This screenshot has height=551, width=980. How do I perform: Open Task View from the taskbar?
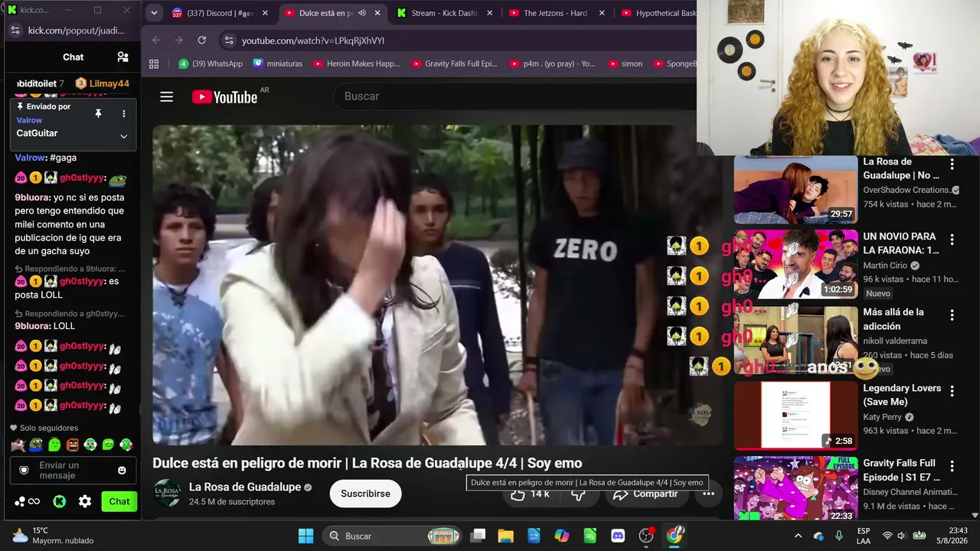click(x=478, y=536)
